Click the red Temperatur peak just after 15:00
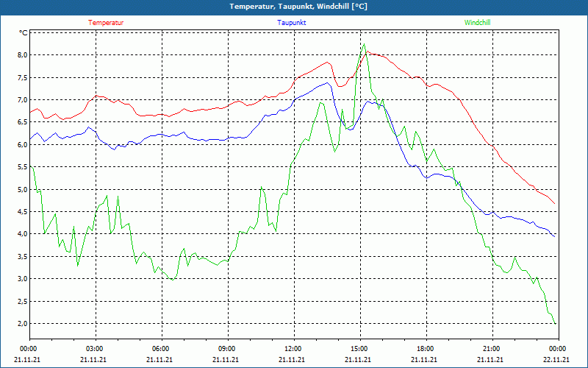The height and width of the screenshot is (368, 588). click(368, 52)
